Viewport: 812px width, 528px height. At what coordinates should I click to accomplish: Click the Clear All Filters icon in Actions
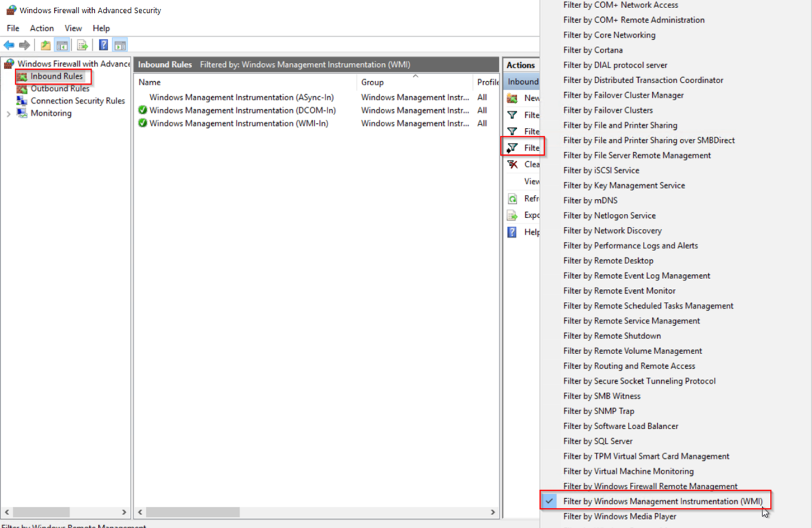(x=512, y=164)
